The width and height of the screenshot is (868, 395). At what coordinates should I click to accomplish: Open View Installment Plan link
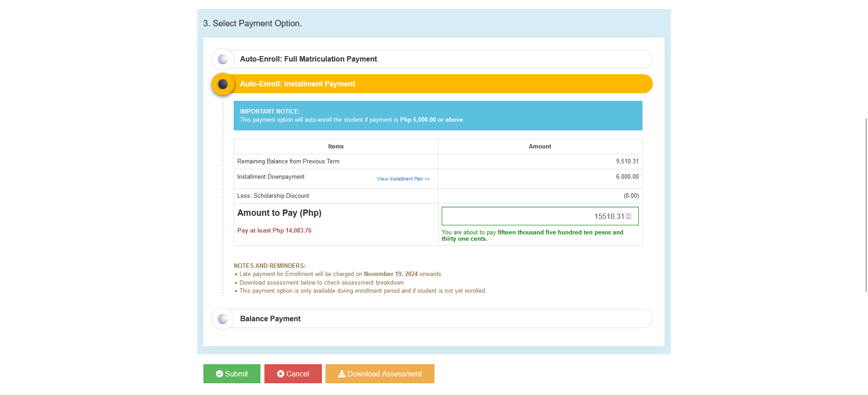pyautogui.click(x=403, y=179)
